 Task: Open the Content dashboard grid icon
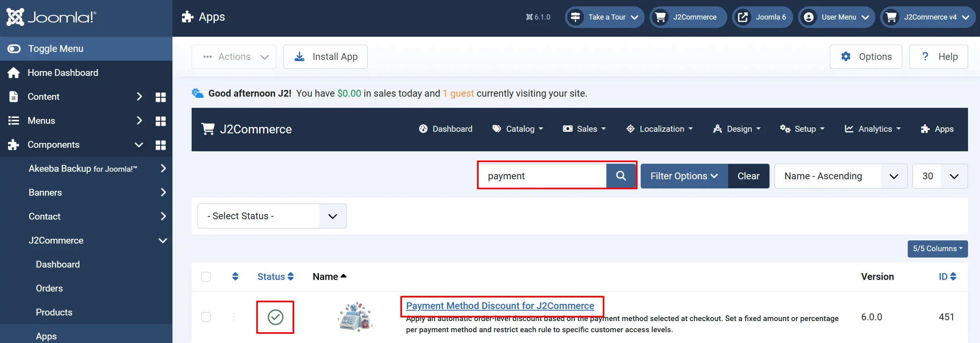click(160, 97)
